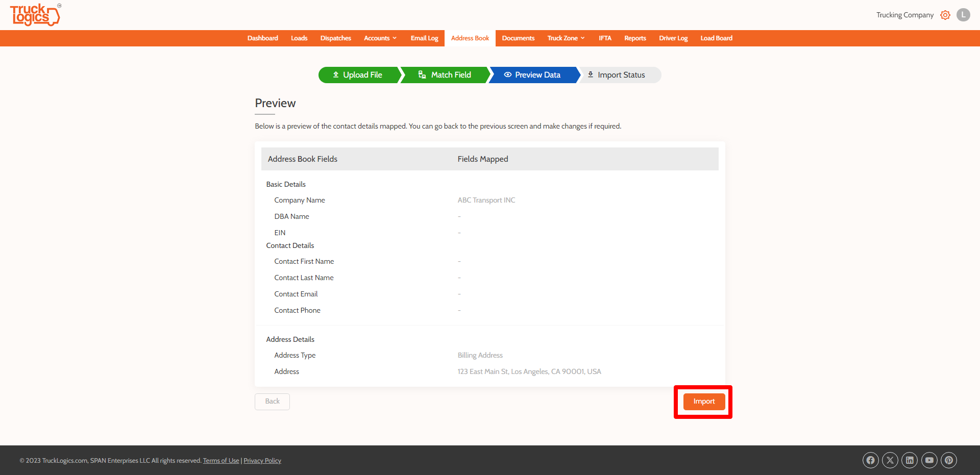Click the TruckLogics logo
Image resolution: width=980 pixels, height=475 pixels.
[x=34, y=15]
